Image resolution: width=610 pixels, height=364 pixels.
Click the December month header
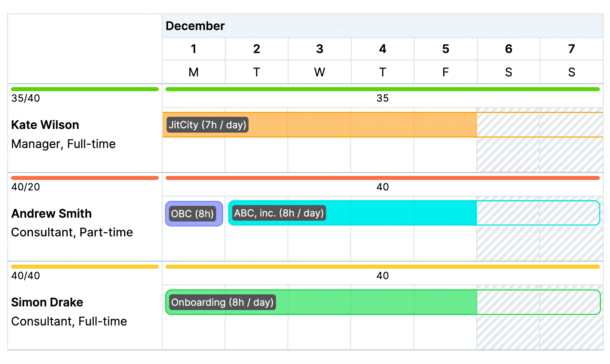195,25
